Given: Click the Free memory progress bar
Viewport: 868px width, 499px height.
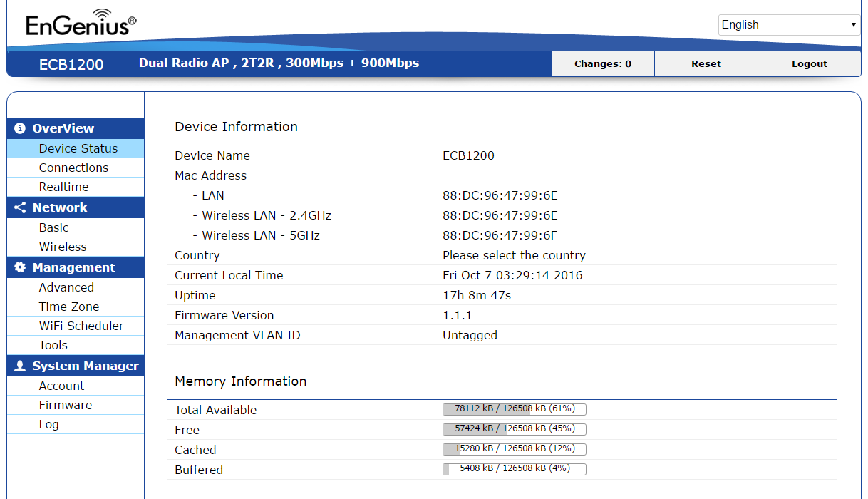Looking at the screenshot, I should 515,429.
